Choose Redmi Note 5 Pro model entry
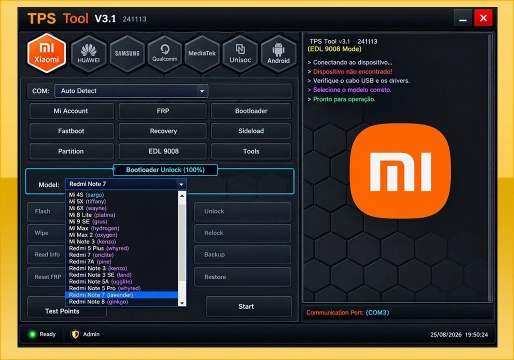The height and width of the screenshot is (360, 514). pyautogui.click(x=122, y=288)
